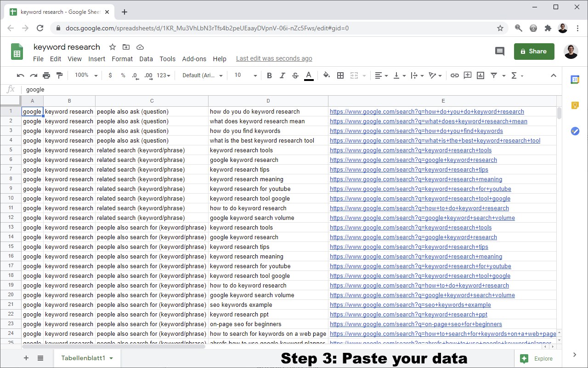The width and height of the screenshot is (588, 368).
Task: Open the Edit menu
Action: (x=56, y=59)
